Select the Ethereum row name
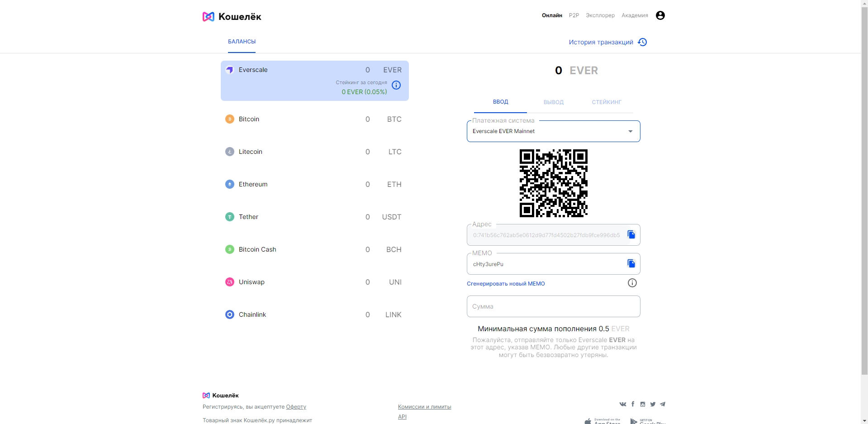This screenshot has width=868, height=424. (253, 184)
